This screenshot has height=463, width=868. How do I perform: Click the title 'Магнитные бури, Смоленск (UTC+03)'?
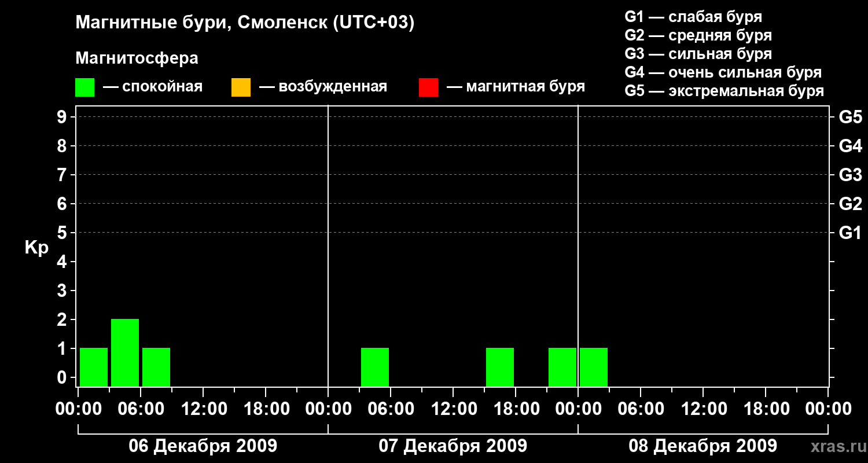(x=245, y=23)
